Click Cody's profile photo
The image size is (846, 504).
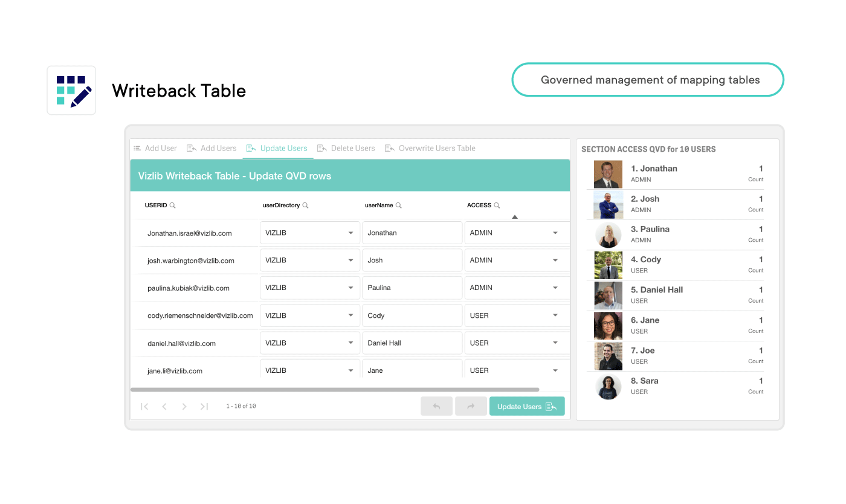coord(608,265)
